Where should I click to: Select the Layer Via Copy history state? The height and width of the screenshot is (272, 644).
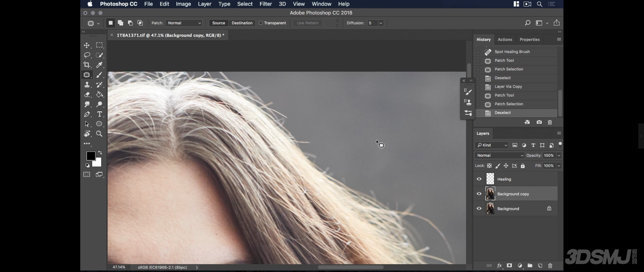coord(515,87)
